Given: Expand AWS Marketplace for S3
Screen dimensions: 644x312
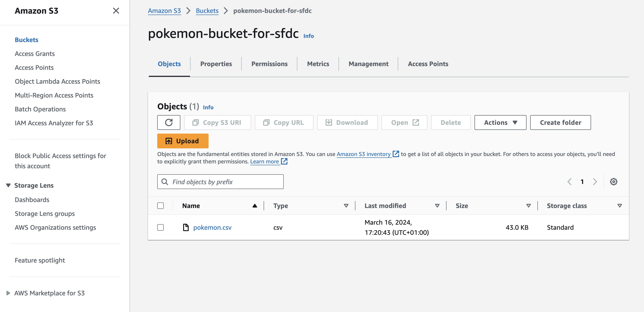Looking at the screenshot, I should coord(8,293).
